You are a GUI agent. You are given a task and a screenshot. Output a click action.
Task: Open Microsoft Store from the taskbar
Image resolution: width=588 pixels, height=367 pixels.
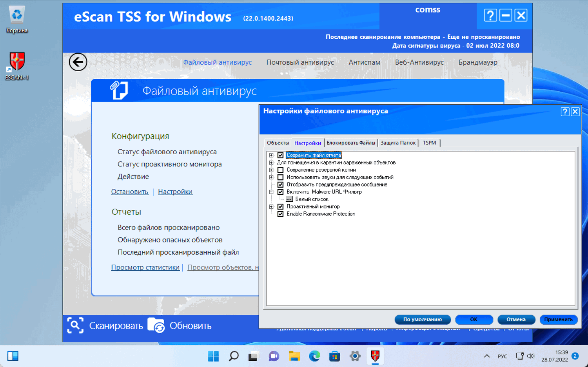(x=334, y=356)
